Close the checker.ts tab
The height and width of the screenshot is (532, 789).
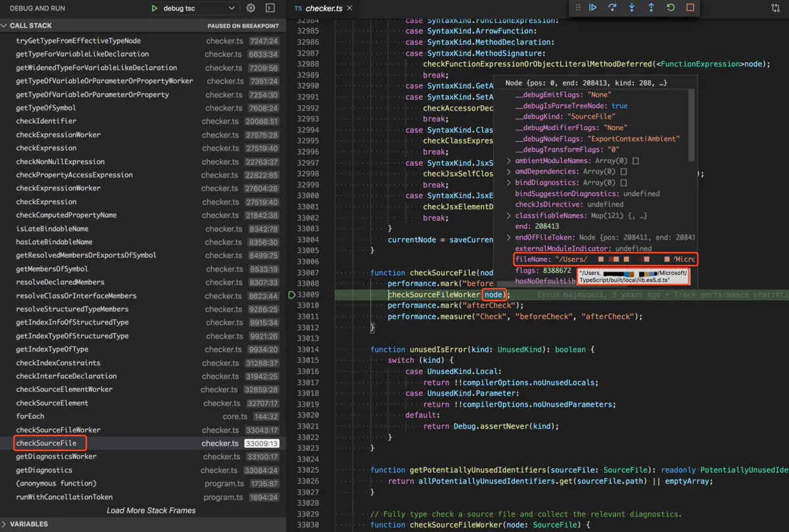[349, 9]
